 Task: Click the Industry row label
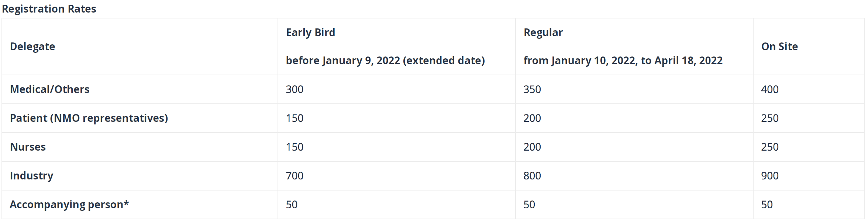31,176
